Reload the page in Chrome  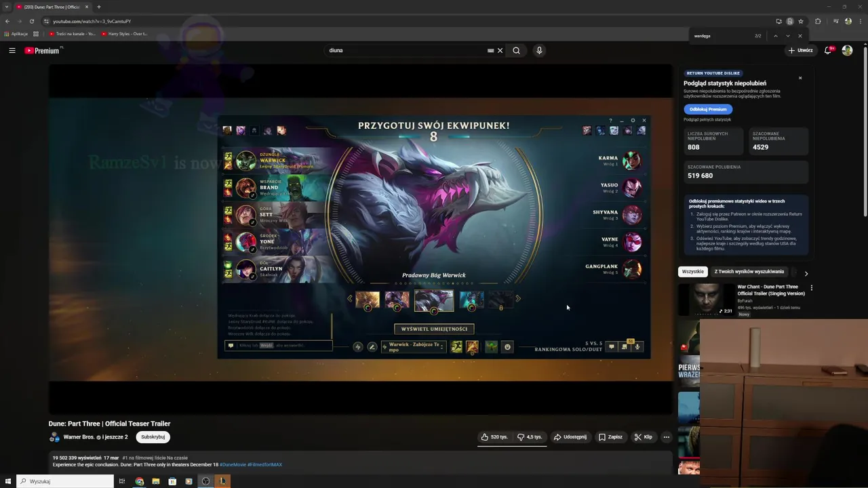pyautogui.click(x=31, y=21)
